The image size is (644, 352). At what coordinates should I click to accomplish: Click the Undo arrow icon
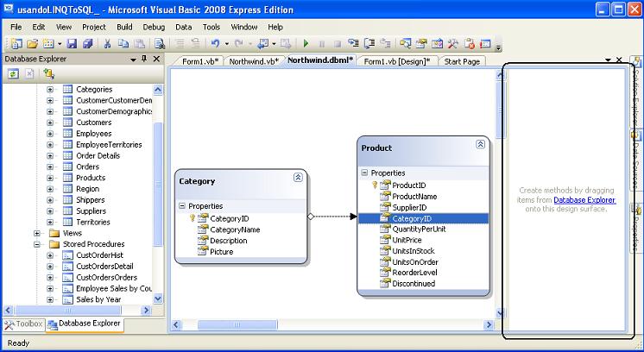pyautogui.click(x=215, y=43)
